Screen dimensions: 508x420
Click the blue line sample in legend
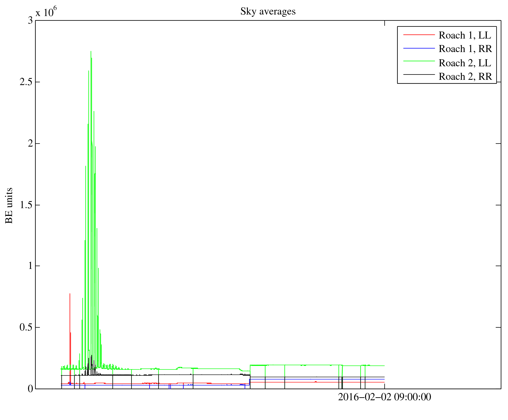pos(419,48)
